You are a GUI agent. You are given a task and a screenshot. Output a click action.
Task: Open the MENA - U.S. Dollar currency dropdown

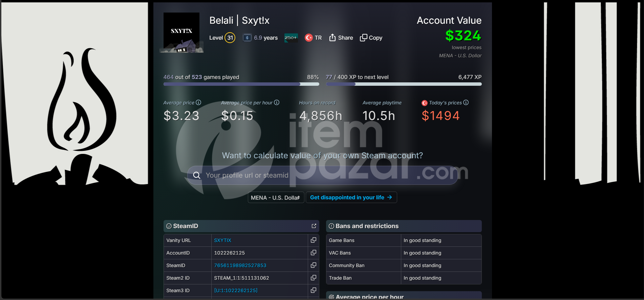[x=276, y=197]
